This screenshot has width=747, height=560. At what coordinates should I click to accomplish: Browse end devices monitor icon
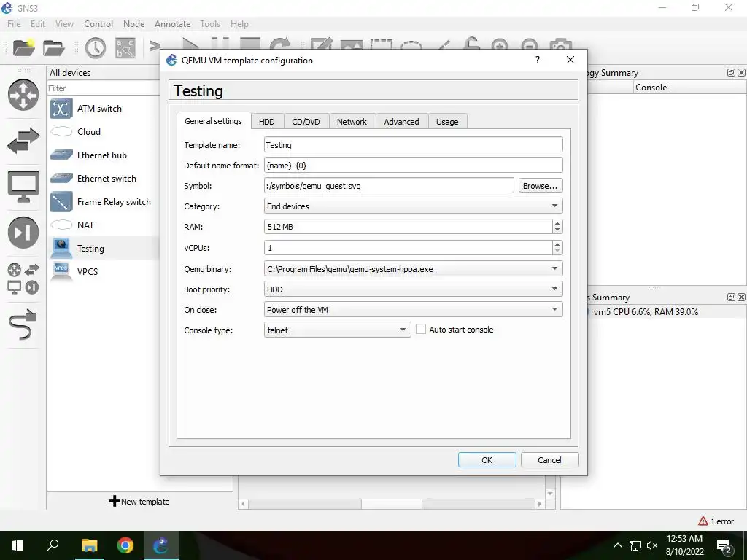tap(23, 186)
